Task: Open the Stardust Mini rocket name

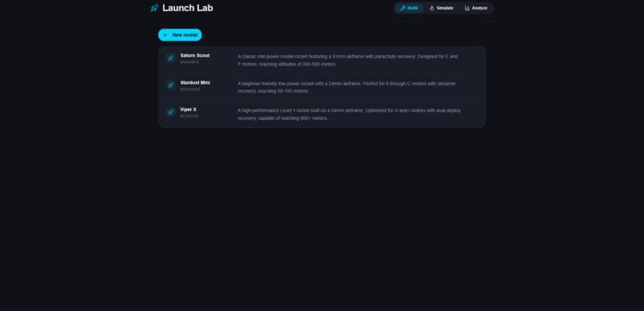Action: coord(195,82)
